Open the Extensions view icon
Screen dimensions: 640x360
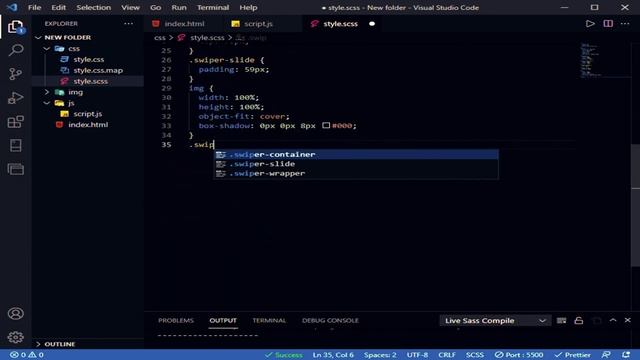16,122
